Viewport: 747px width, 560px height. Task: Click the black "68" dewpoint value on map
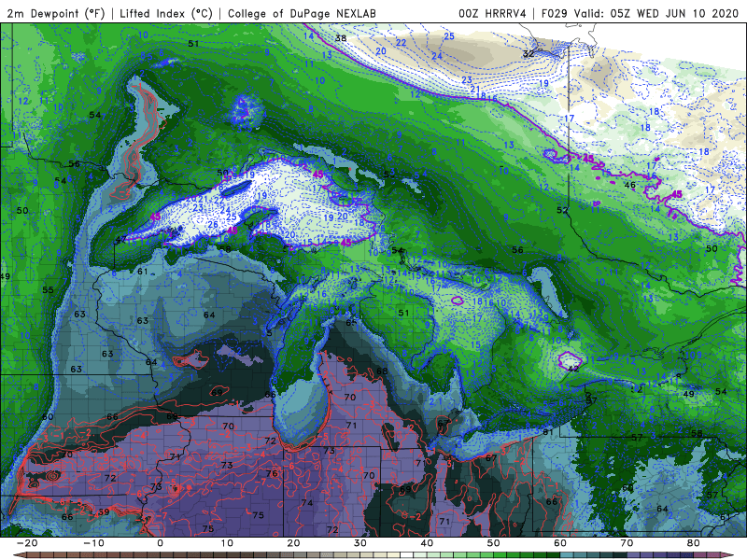pyautogui.click(x=382, y=371)
